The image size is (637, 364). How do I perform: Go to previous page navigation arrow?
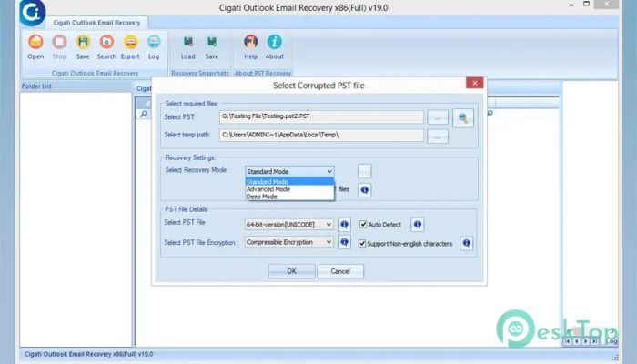pyautogui.click(x=576, y=341)
